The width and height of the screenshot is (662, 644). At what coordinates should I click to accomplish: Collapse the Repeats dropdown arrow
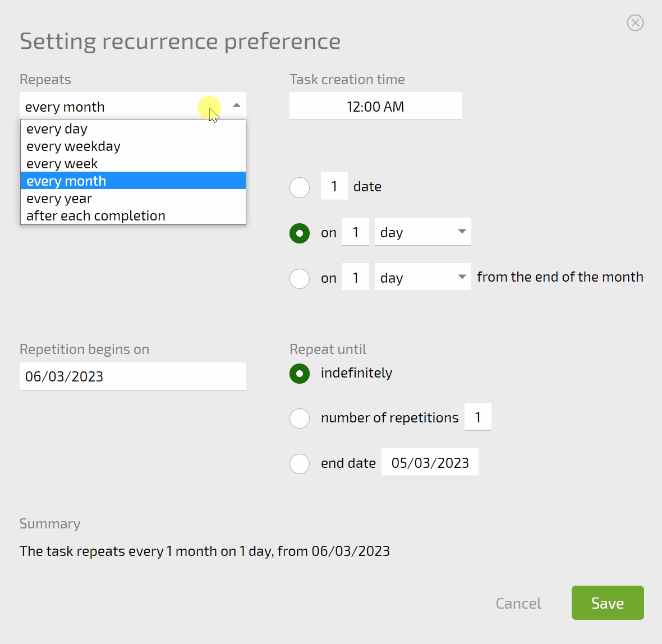[236, 106]
